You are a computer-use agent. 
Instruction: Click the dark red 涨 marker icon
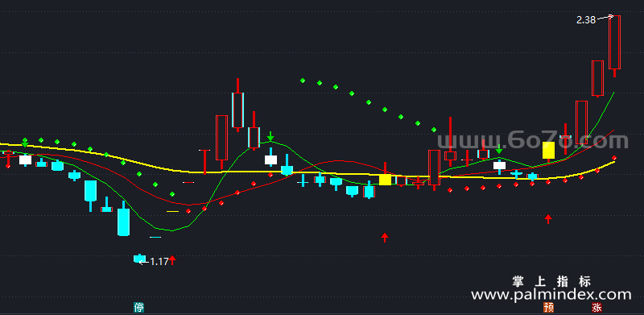pyautogui.click(x=597, y=307)
